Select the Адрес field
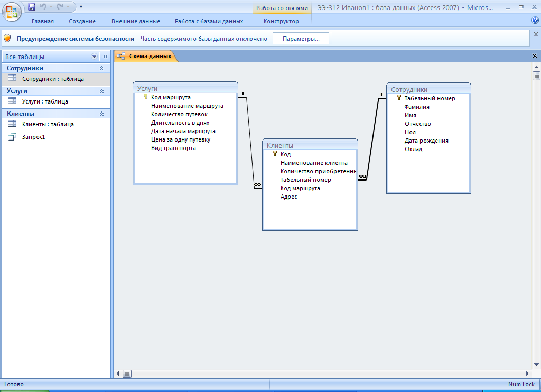 tap(288, 197)
